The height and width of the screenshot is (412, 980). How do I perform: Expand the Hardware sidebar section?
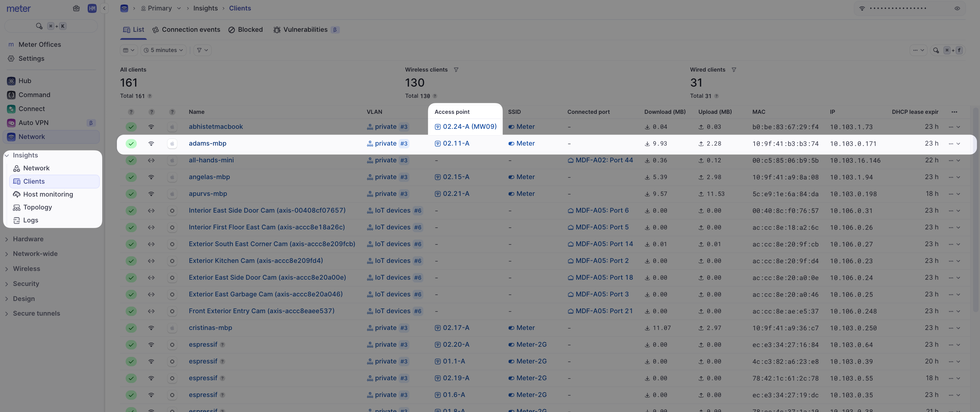pos(28,239)
